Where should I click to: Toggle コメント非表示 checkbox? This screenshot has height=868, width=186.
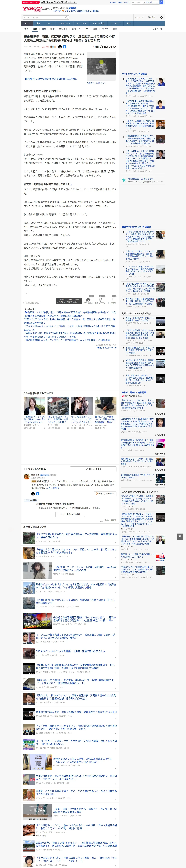(x=102, y=520)
